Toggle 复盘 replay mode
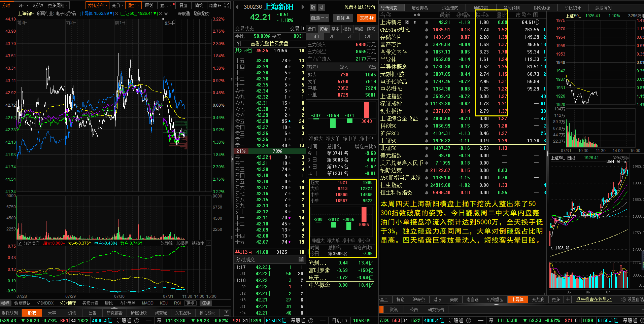The width and height of the screenshot is (644, 324). 183,5
